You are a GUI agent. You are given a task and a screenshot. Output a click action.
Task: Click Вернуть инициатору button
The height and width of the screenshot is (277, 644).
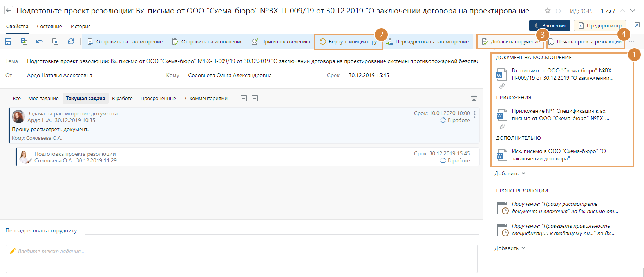pos(348,41)
